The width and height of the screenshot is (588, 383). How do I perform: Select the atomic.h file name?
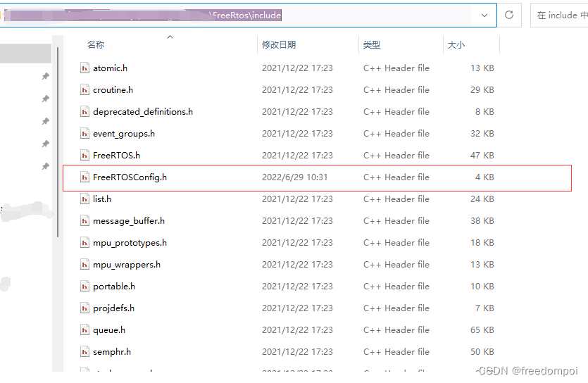coord(111,68)
